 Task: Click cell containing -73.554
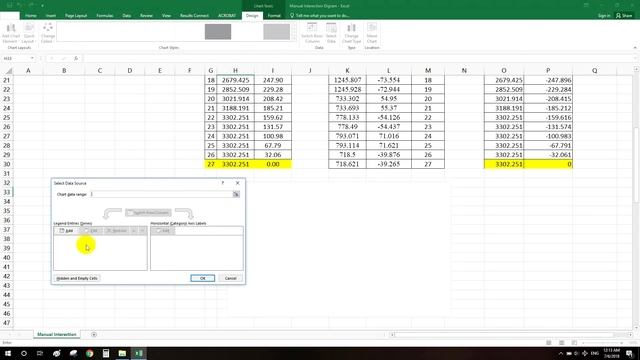(388, 80)
